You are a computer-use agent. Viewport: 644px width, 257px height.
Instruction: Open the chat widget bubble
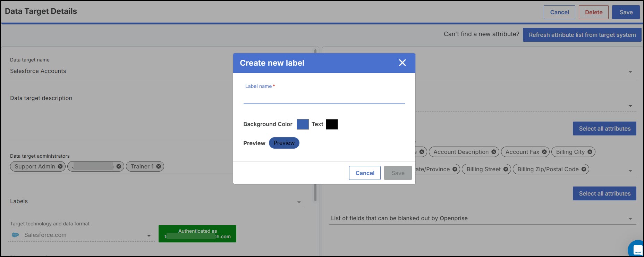pyautogui.click(x=637, y=249)
